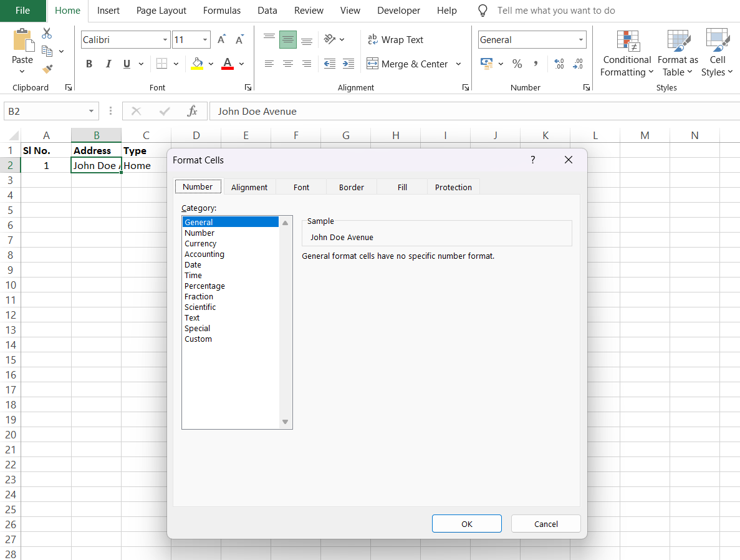The height and width of the screenshot is (560, 740).
Task: Open Conditional Formatting menu
Action: [627, 53]
